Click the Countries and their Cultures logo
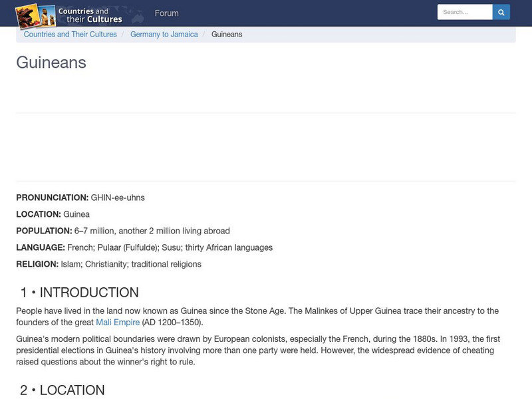 point(69,15)
